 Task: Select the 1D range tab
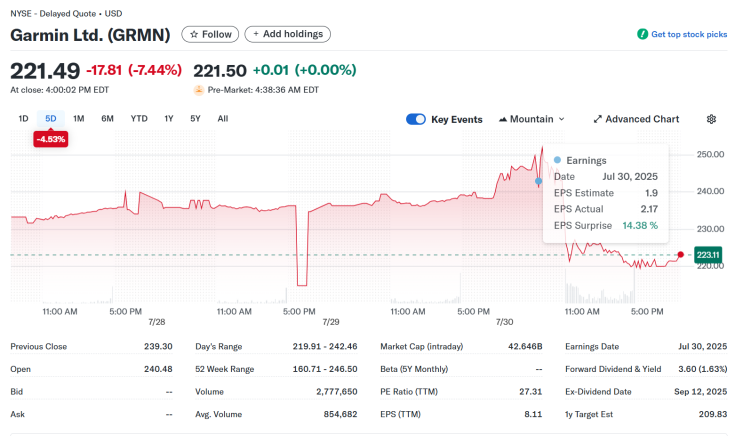23,118
